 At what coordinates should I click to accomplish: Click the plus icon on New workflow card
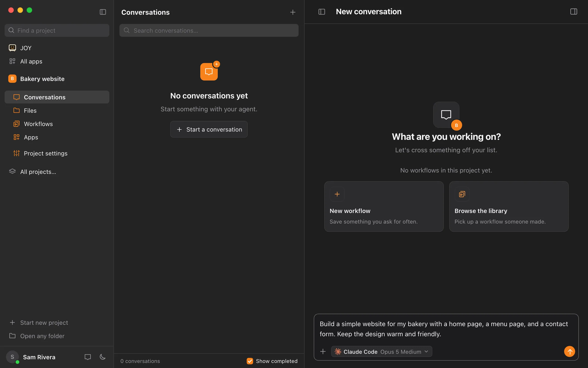[x=337, y=194]
